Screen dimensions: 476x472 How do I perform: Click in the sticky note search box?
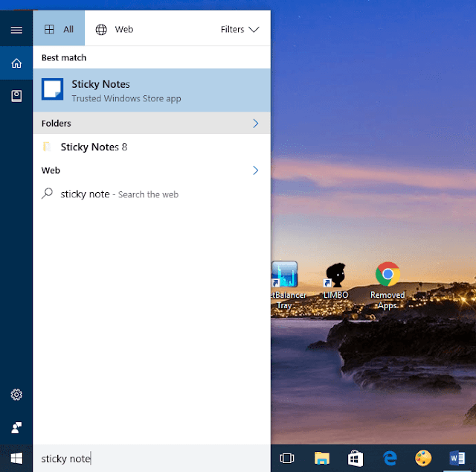tap(152, 459)
